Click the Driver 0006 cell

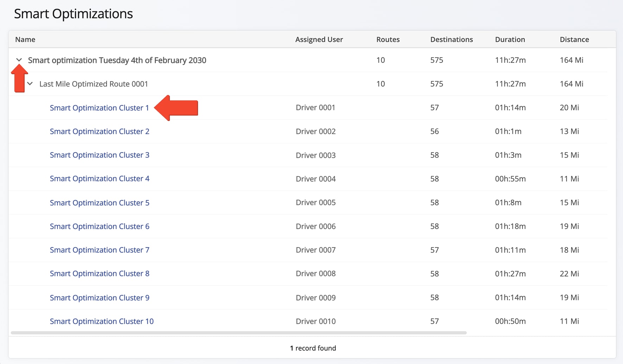pos(316,226)
